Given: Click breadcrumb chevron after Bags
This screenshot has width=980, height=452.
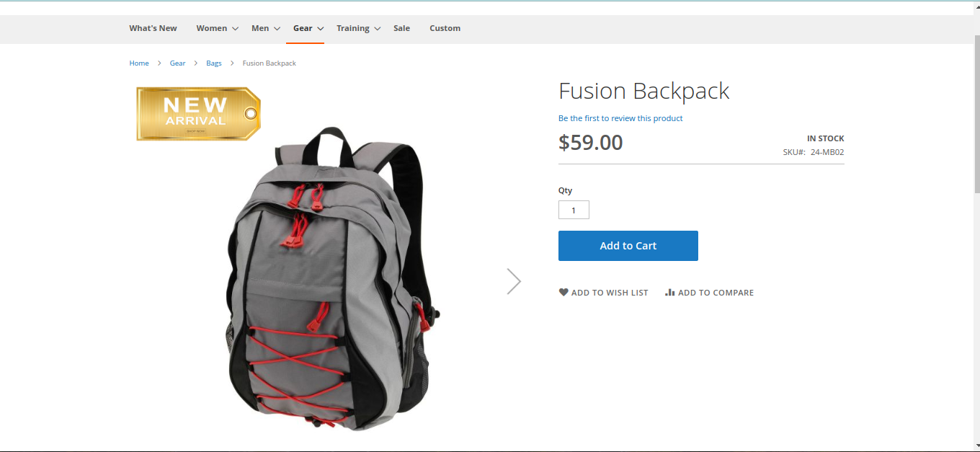Looking at the screenshot, I should click(x=232, y=63).
